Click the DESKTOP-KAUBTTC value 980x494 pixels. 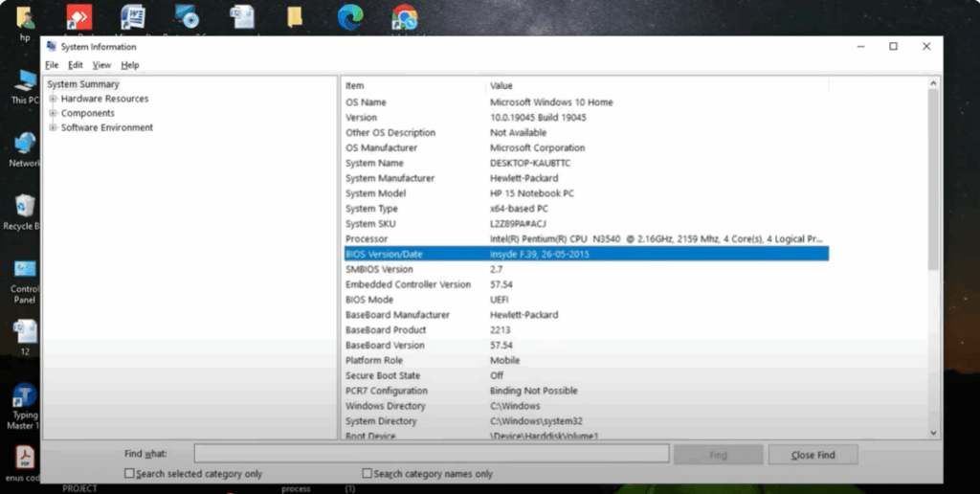pyautogui.click(x=530, y=163)
